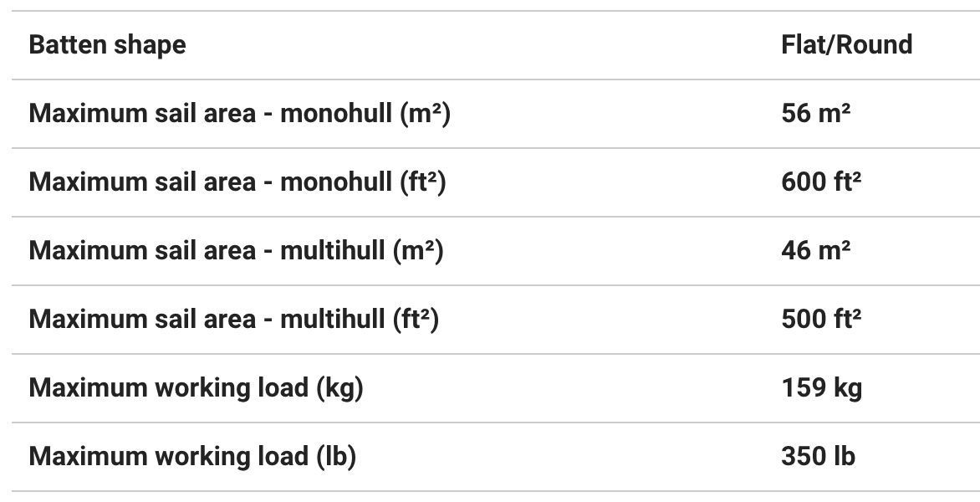This screenshot has width=980, height=502.
Task: Select the '600 ft²' value
Action: (821, 182)
